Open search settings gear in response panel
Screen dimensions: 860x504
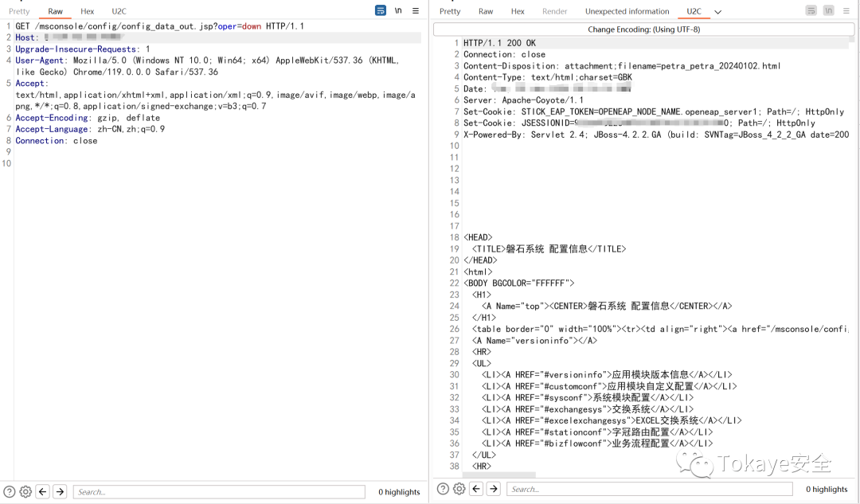coord(459,489)
